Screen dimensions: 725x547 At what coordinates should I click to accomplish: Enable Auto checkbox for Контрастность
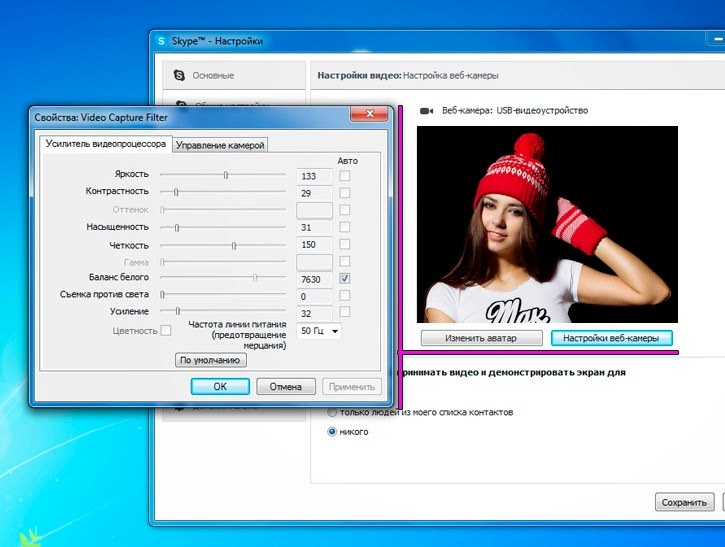(x=344, y=193)
